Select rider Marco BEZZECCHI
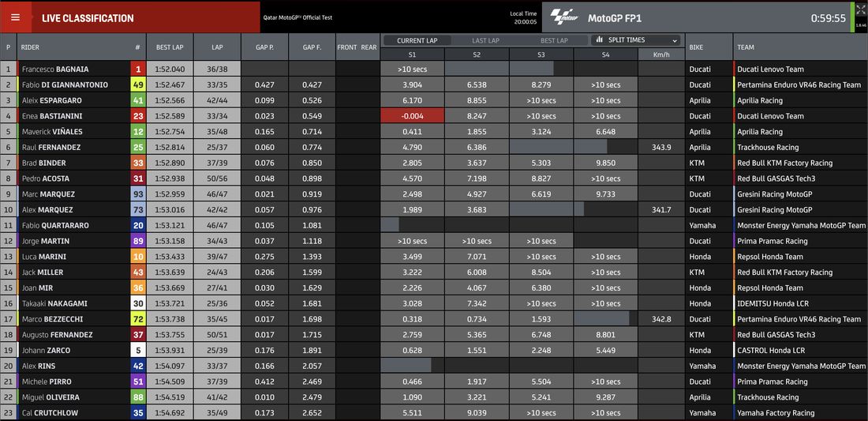 [x=51, y=319]
